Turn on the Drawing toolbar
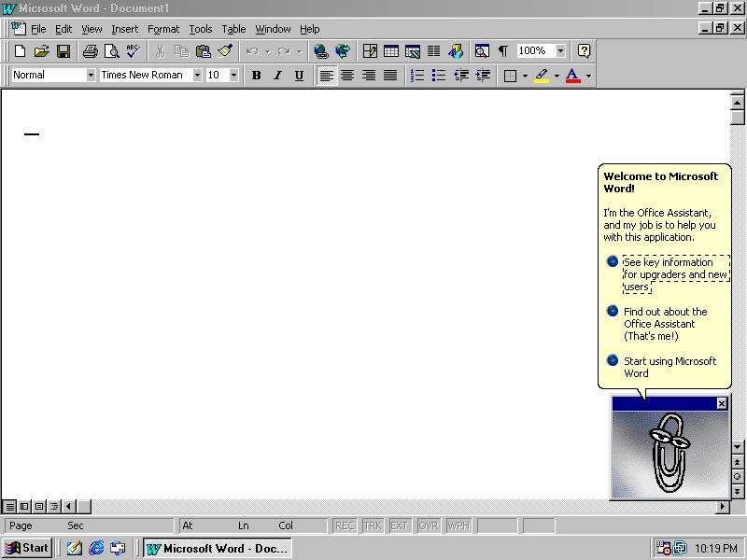 tap(457, 51)
